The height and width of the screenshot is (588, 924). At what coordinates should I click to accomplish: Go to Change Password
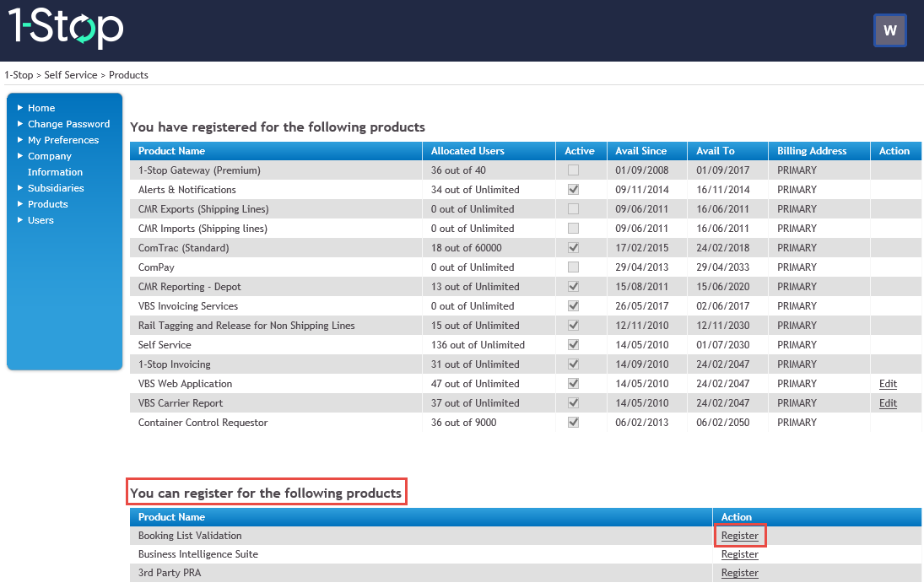[69, 124]
